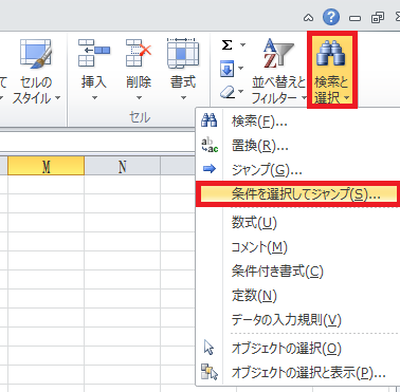Viewport: 400px width, 392px height.
Task: Select 数式(U) in the menu
Action: click(298, 222)
